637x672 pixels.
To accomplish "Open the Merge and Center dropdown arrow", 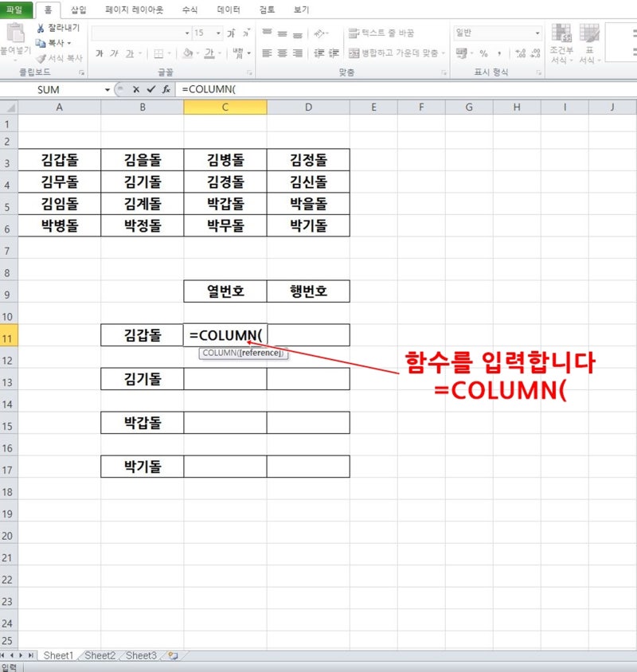I will pos(444,53).
